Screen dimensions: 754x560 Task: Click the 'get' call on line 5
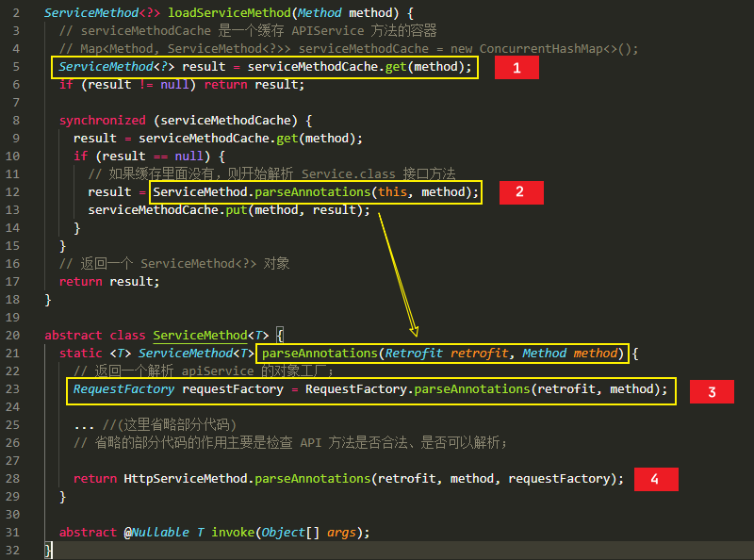[x=396, y=66]
